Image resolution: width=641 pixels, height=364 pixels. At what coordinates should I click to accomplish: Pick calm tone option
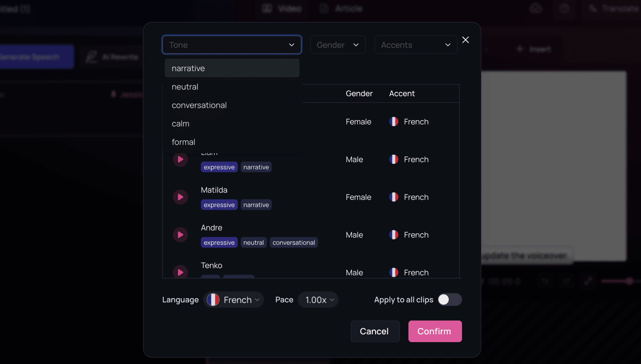pos(181,124)
